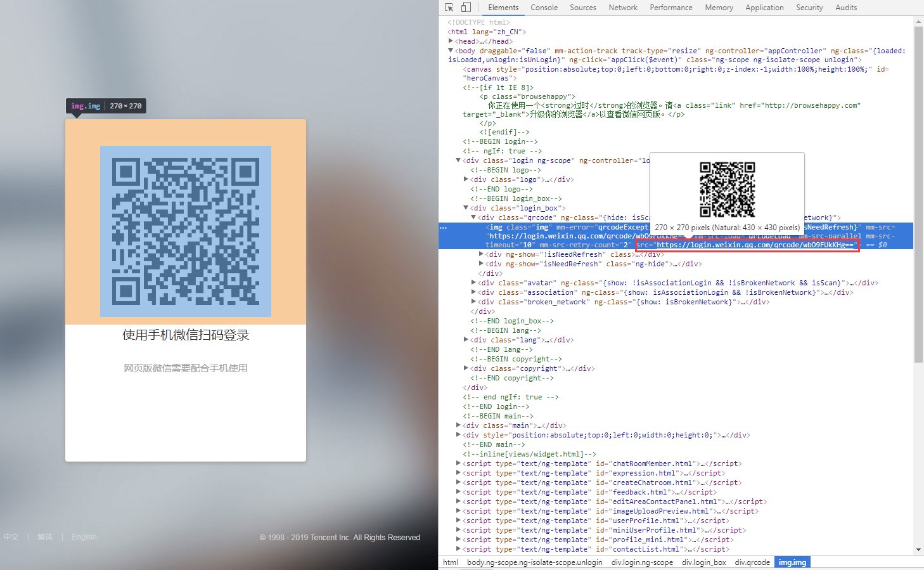The height and width of the screenshot is (570, 924).
Task: Switch to the Network tab
Action: point(623,8)
